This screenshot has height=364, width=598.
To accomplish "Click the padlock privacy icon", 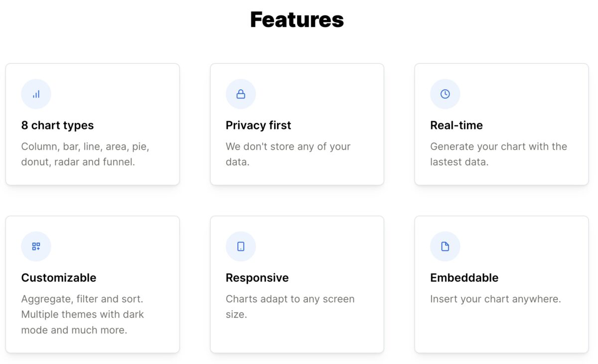I will point(241,94).
